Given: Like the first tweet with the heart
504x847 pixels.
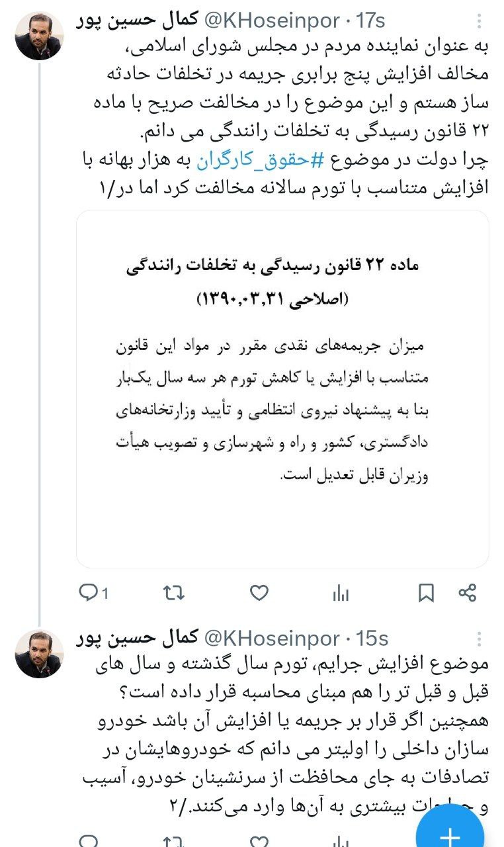Looking at the screenshot, I should click(x=259, y=592).
